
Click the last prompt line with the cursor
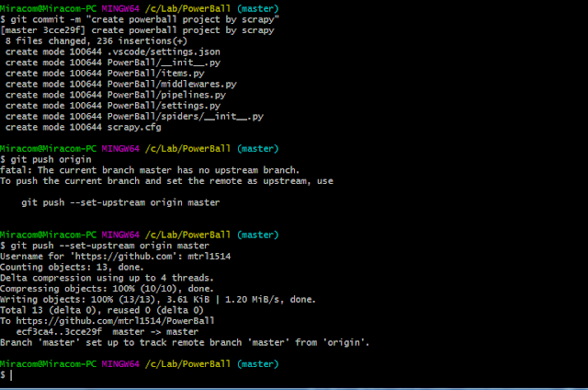tap(6, 375)
